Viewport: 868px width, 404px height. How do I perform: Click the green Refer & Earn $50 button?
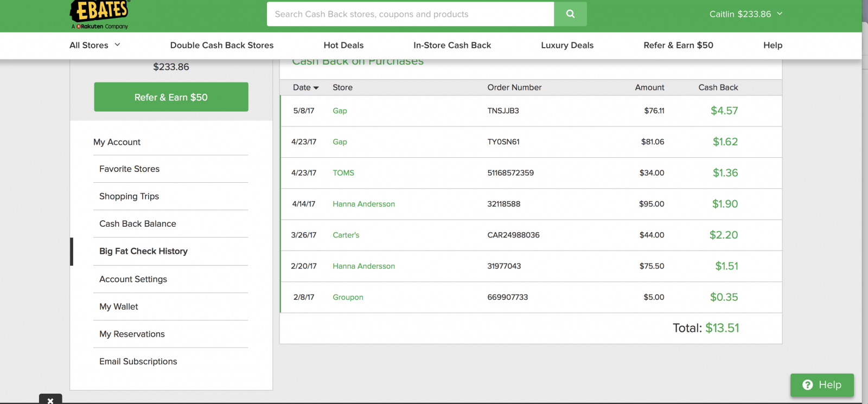point(171,97)
